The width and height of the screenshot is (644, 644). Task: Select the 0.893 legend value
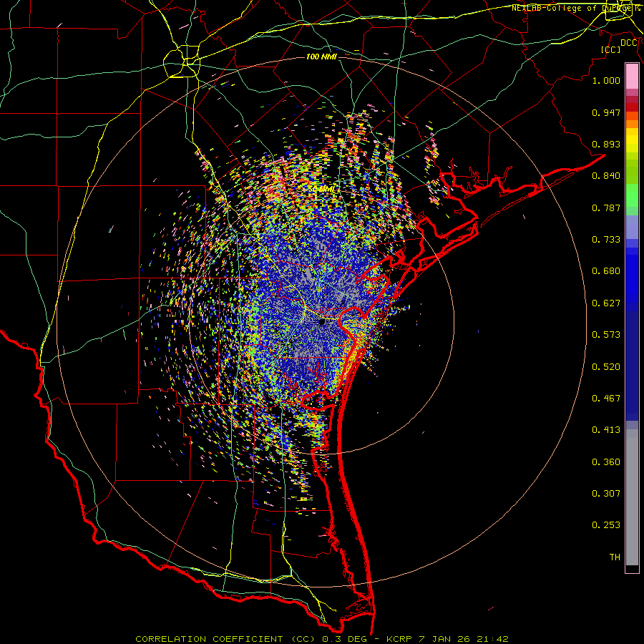[x=606, y=144]
